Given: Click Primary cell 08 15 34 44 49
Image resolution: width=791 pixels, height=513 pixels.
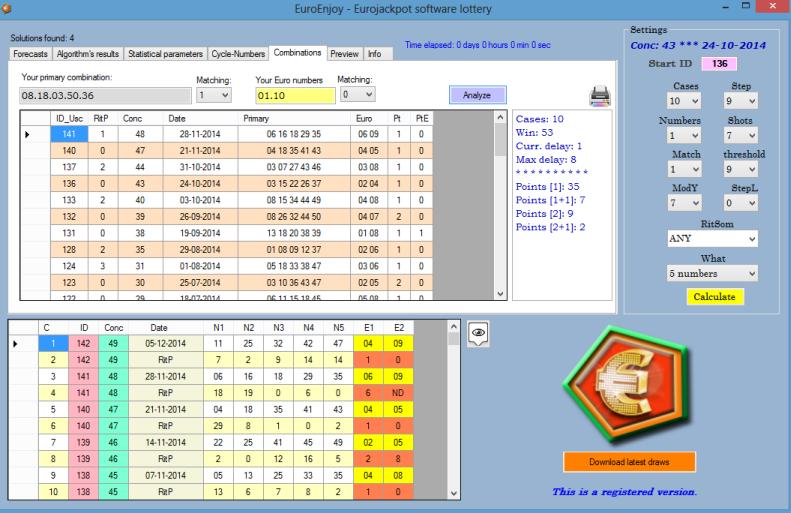Looking at the screenshot, I should [294, 200].
